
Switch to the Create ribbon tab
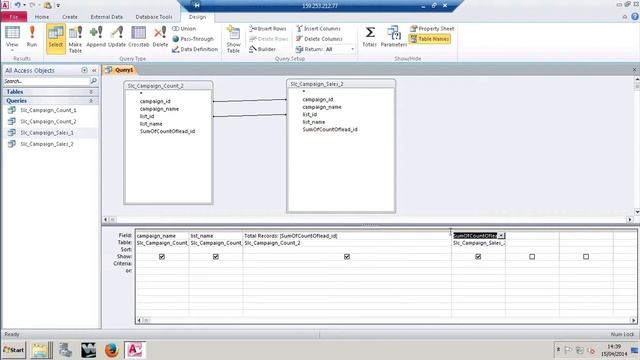(x=70, y=17)
